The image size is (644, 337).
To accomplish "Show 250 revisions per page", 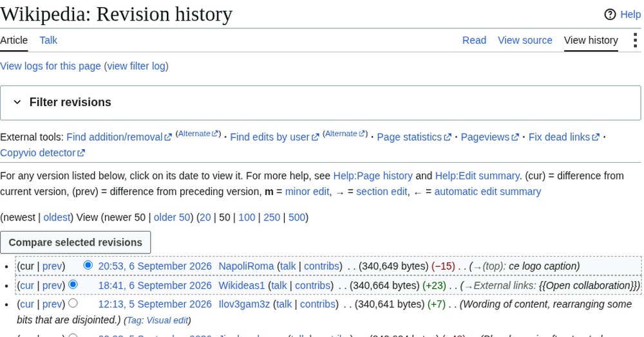I will tap(272, 217).
